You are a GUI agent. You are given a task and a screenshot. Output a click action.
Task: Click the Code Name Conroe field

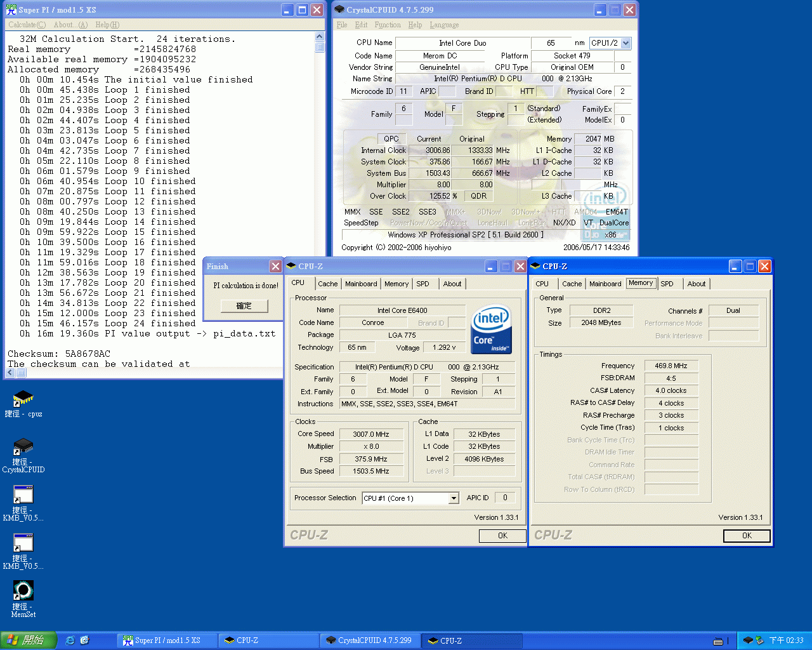[x=373, y=322]
